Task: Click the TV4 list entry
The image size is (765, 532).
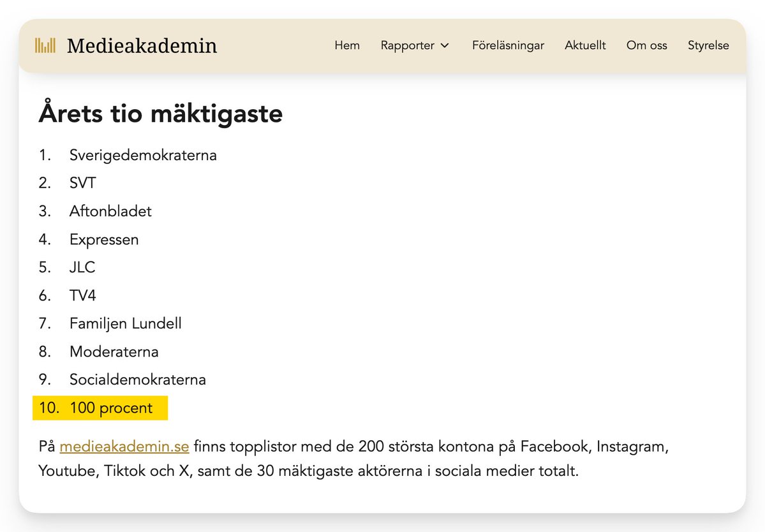Action: [x=82, y=295]
